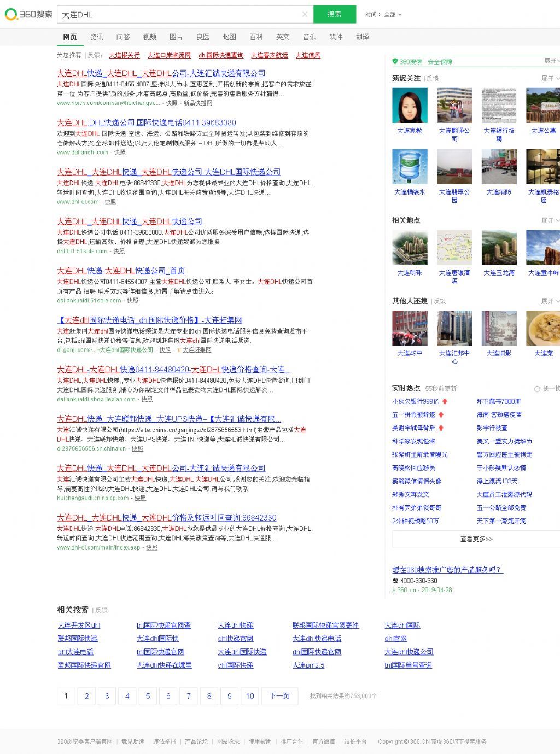The image size is (560, 754).
Task: Open related search 大连开发区dhl
Action: (79, 626)
